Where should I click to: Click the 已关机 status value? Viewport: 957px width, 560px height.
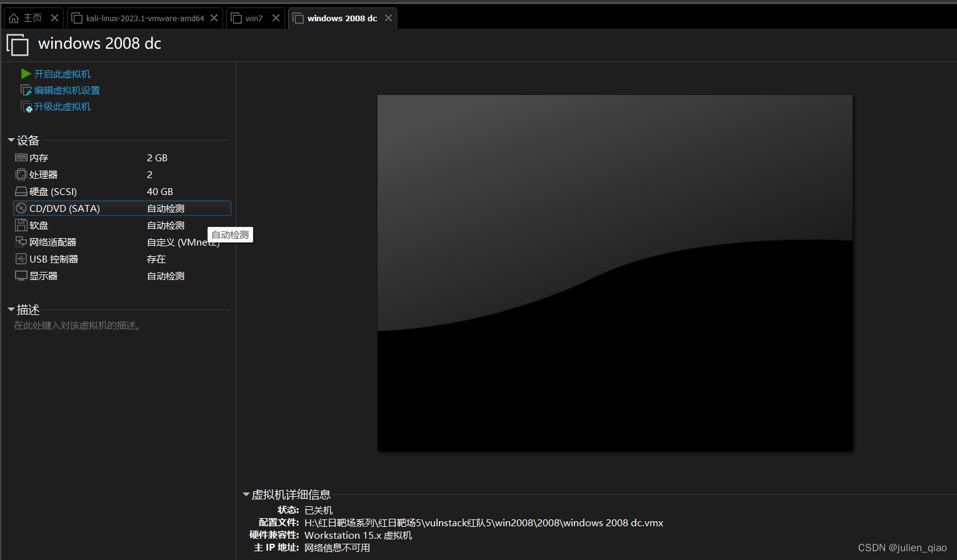point(318,511)
